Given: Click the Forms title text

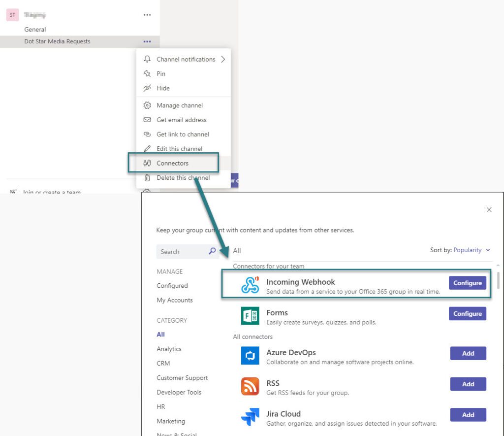Looking at the screenshot, I should (277, 313).
